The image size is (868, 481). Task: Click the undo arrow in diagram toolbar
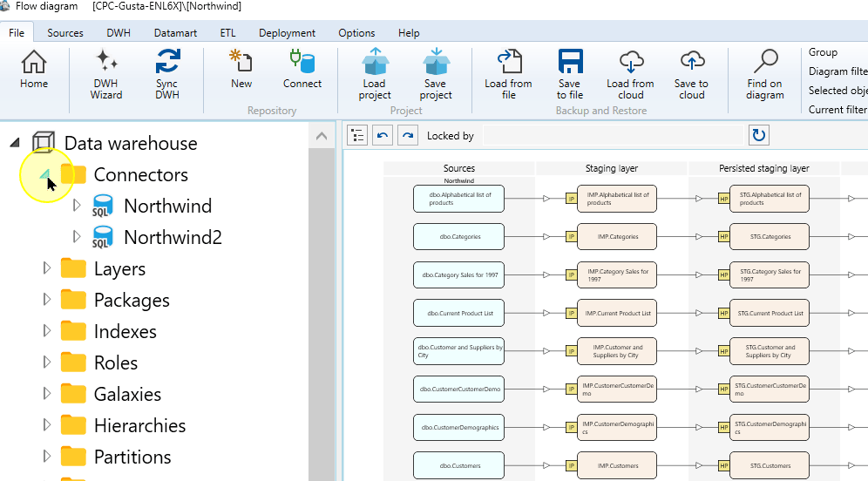383,136
